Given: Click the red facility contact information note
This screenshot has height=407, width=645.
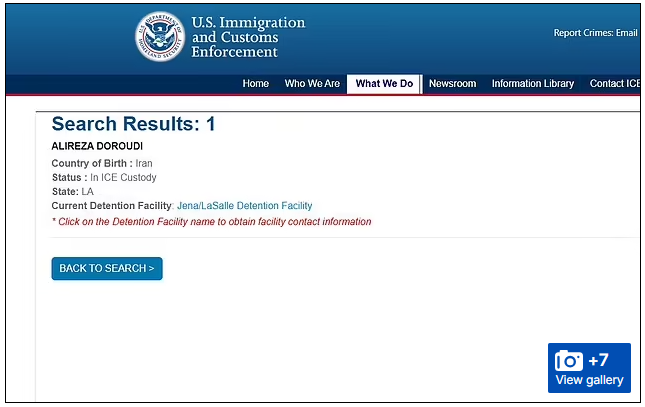Looking at the screenshot, I should [211, 222].
